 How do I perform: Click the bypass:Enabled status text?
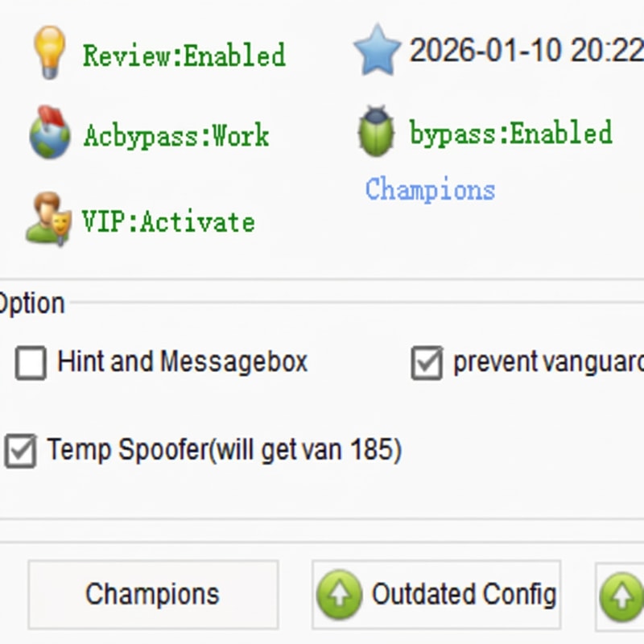click(x=511, y=133)
